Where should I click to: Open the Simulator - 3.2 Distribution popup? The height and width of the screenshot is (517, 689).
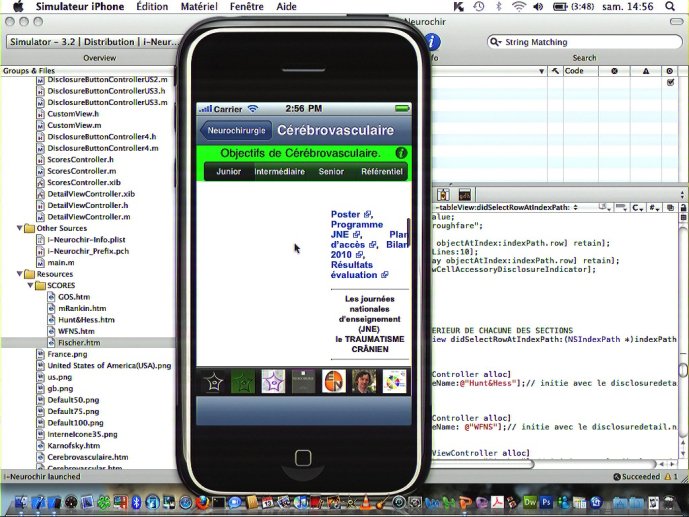pos(94,42)
